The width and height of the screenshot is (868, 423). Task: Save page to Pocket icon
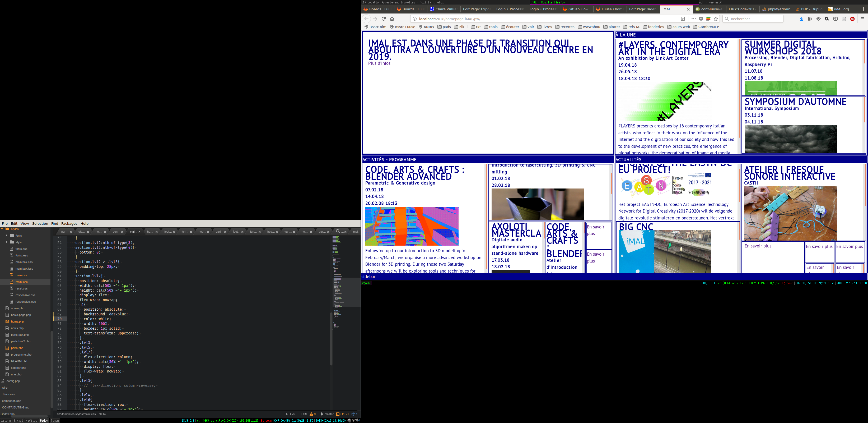pyautogui.click(x=701, y=19)
